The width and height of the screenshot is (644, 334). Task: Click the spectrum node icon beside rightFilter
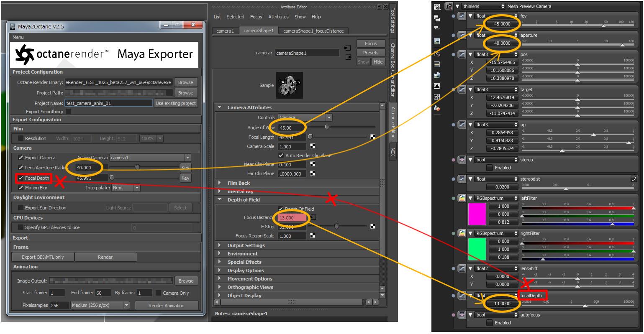[x=462, y=233]
